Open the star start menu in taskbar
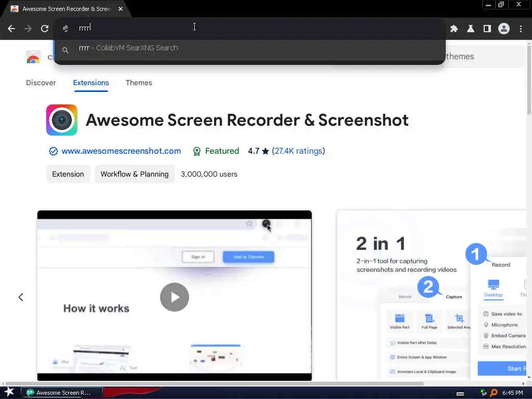Viewport: 532px width, 399px height. click(x=9, y=392)
